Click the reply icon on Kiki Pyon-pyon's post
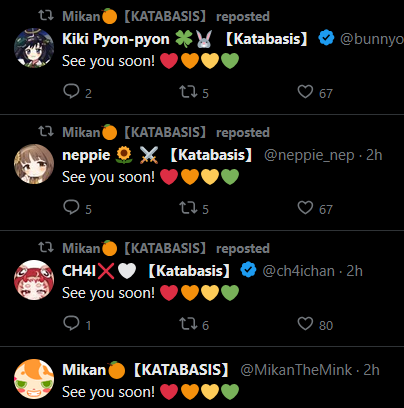Screen dimensions: 404x408 point(71,91)
